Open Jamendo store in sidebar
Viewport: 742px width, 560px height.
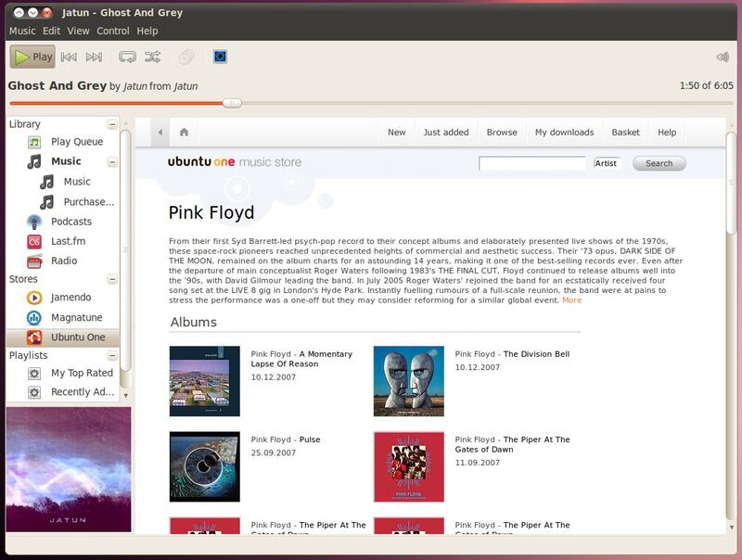pyautogui.click(x=70, y=298)
